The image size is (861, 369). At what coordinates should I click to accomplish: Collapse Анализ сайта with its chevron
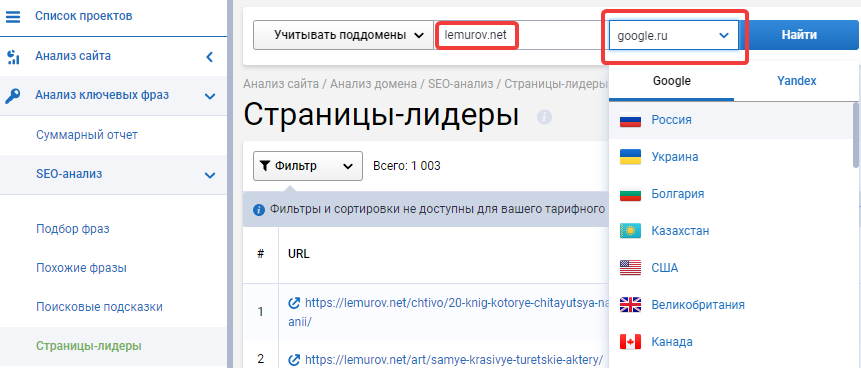(209, 56)
